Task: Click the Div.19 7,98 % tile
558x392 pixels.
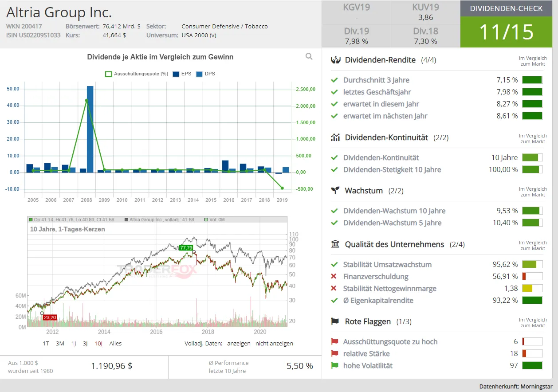Action: coord(356,36)
